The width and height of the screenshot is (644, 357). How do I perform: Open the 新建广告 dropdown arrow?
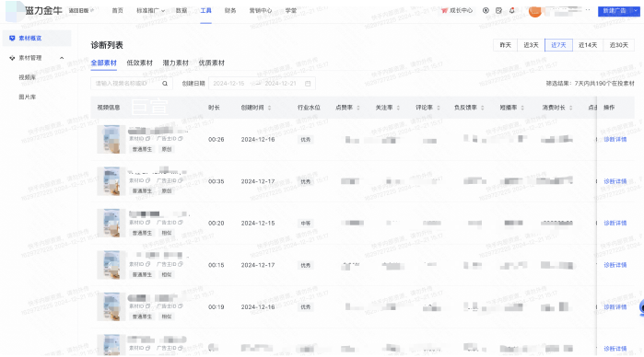tap(636, 11)
